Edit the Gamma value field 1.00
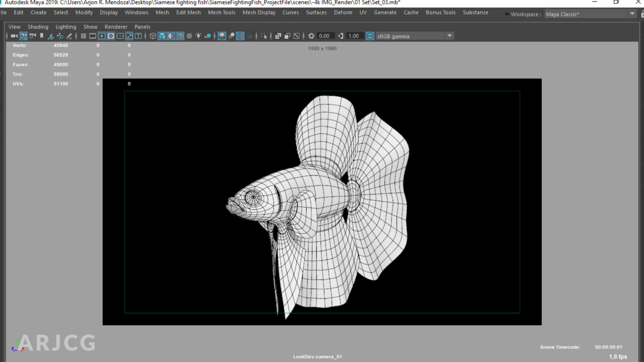 (355, 36)
